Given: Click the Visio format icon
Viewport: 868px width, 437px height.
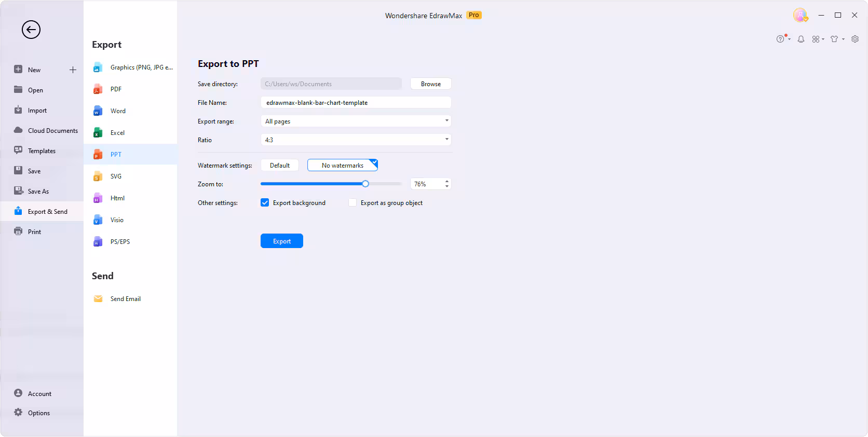Looking at the screenshot, I should pyautogui.click(x=98, y=220).
